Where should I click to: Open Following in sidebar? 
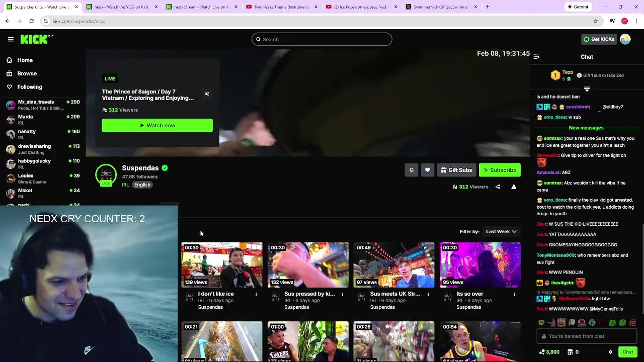[30, 87]
